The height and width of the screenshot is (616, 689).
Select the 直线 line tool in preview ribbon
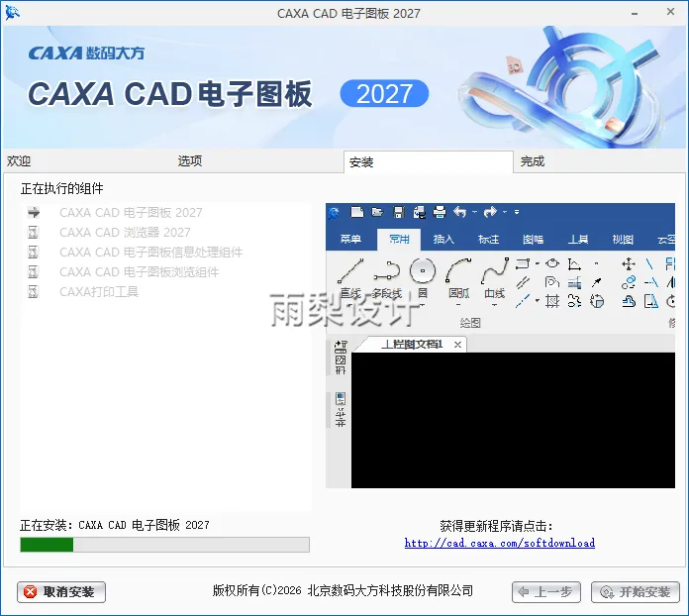click(350, 278)
